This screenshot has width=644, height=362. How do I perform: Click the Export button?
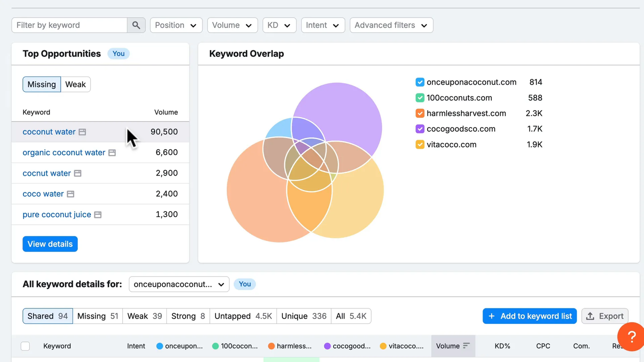point(605,316)
